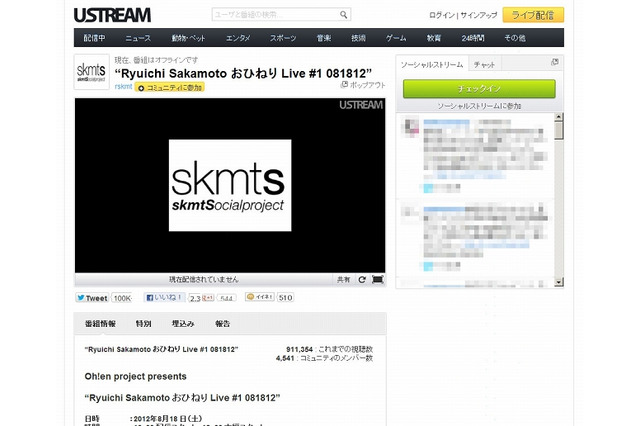Open スポーツ category
The height and width of the screenshot is (426, 640).
283,38
